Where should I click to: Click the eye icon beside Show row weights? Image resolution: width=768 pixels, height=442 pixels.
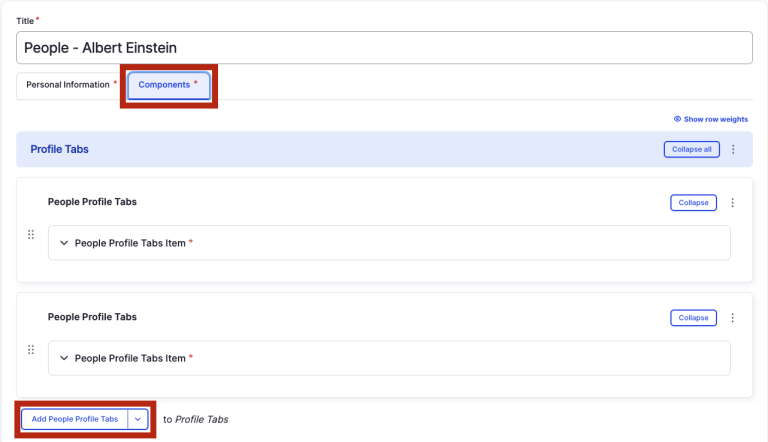click(x=677, y=119)
